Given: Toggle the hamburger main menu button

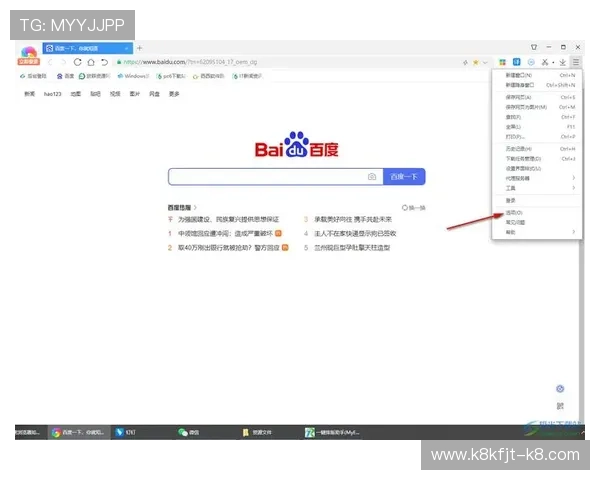Looking at the screenshot, I should pos(576,62).
